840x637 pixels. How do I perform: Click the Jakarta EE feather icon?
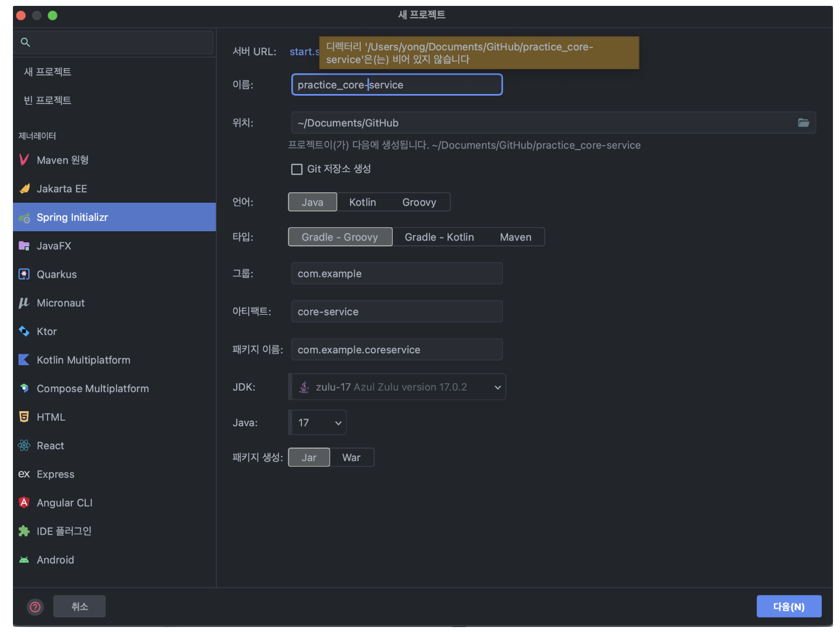click(24, 189)
